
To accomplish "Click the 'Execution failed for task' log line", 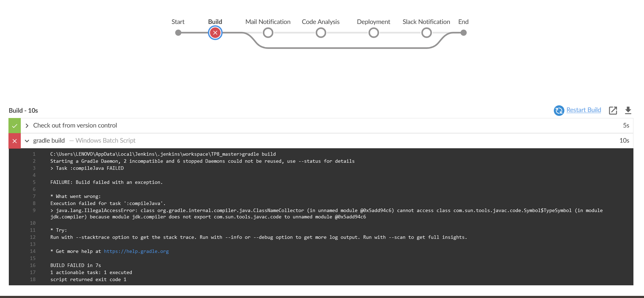I will click(x=108, y=203).
